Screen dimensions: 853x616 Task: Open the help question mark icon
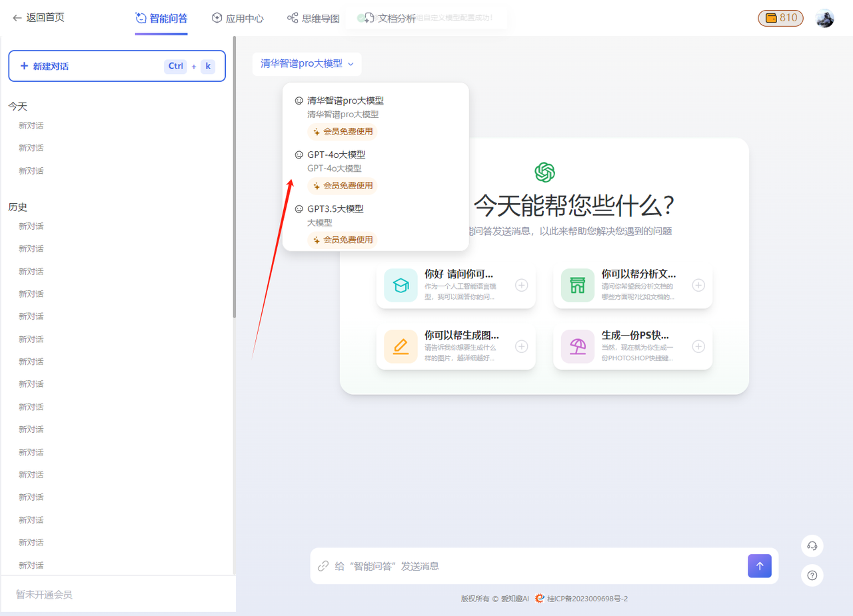point(812,575)
